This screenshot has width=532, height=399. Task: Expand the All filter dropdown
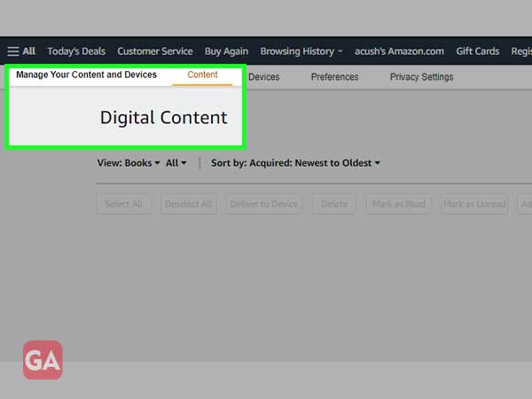pyautogui.click(x=176, y=163)
